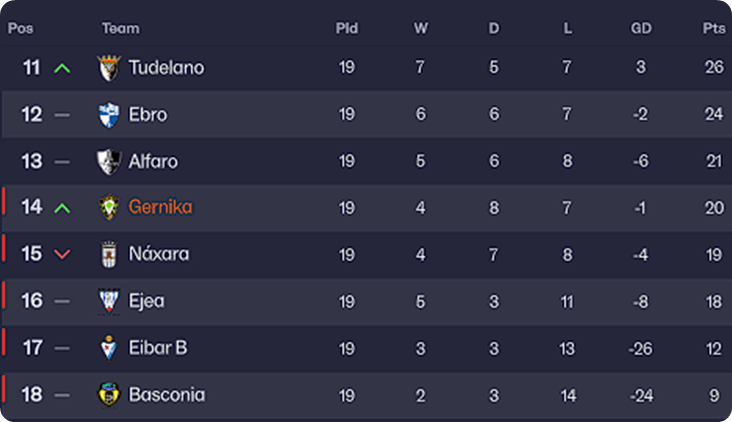The width and height of the screenshot is (732, 422).
Task: Click the Basconia club crest icon
Action: 108,395
